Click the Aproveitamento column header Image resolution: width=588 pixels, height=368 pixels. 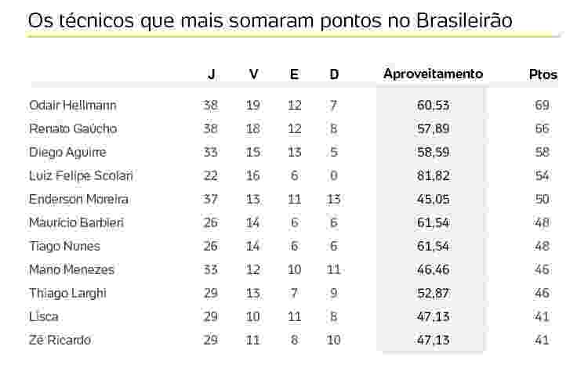point(433,74)
